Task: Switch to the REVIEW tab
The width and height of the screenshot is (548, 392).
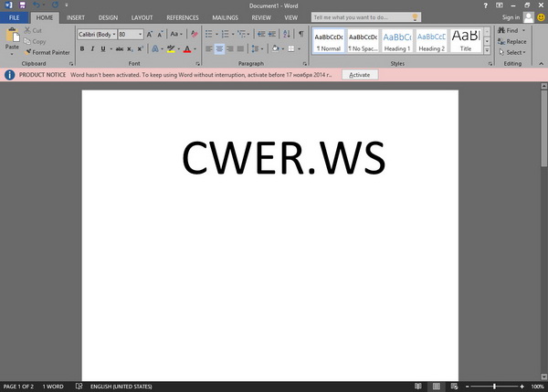Action: [x=261, y=17]
